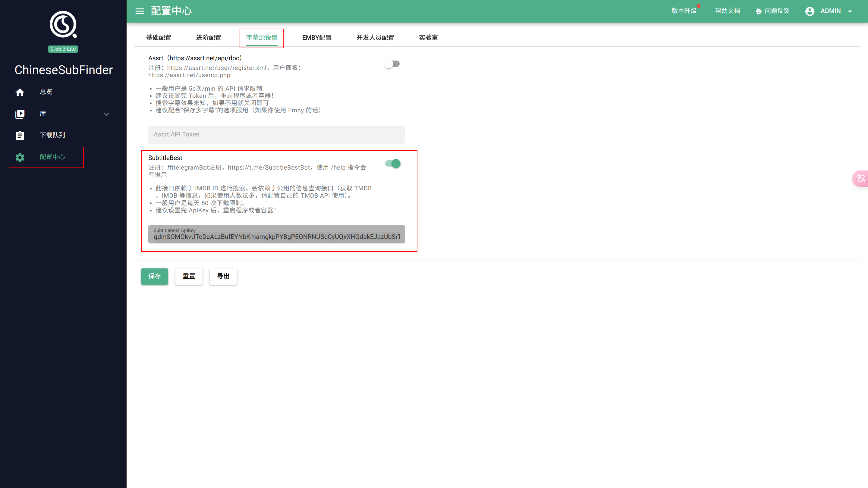Click the ADMIN account avatar icon

pyautogui.click(x=810, y=11)
